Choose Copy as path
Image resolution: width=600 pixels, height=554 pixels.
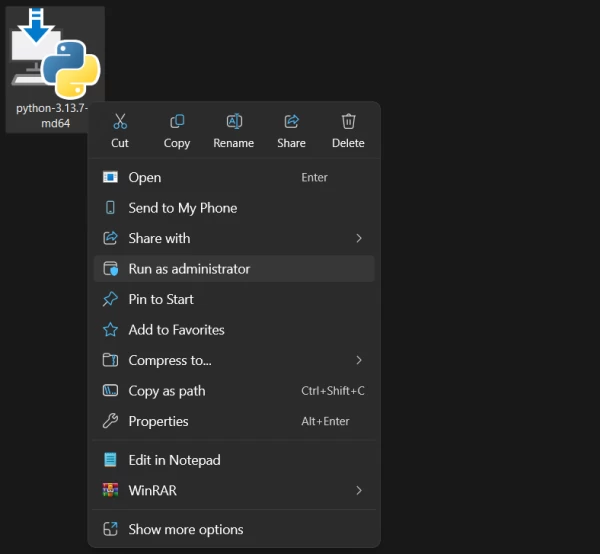tap(167, 391)
